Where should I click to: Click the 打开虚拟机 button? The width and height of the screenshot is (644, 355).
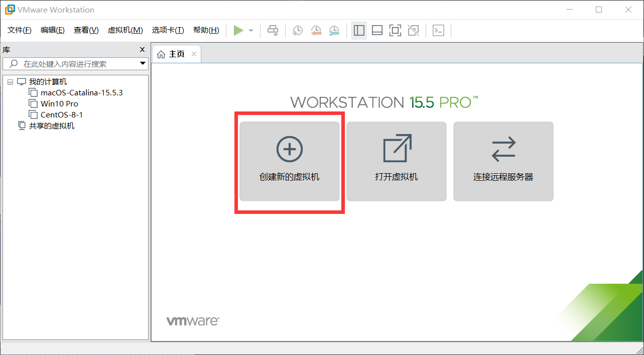396,161
